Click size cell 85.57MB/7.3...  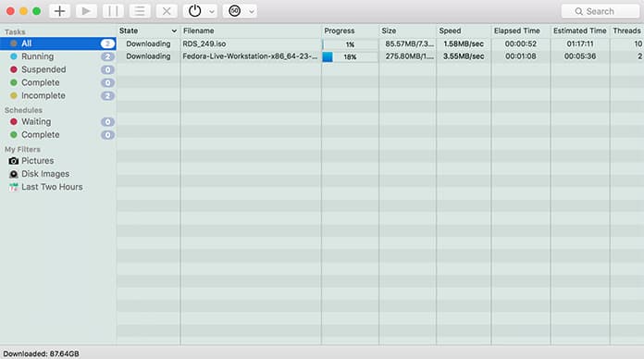click(x=409, y=44)
